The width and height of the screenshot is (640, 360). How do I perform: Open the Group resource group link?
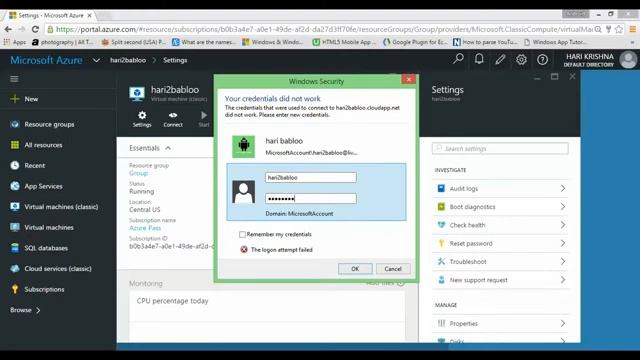(138, 173)
